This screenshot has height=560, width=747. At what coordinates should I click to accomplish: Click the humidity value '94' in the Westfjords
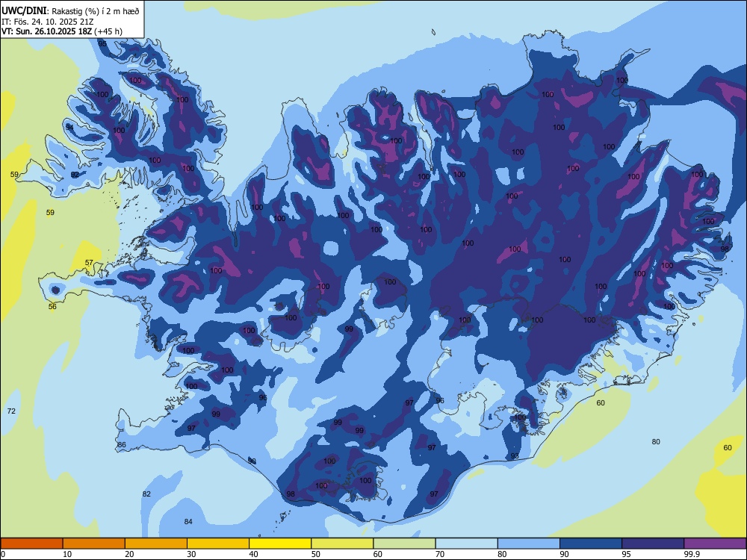tap(69, 127)
